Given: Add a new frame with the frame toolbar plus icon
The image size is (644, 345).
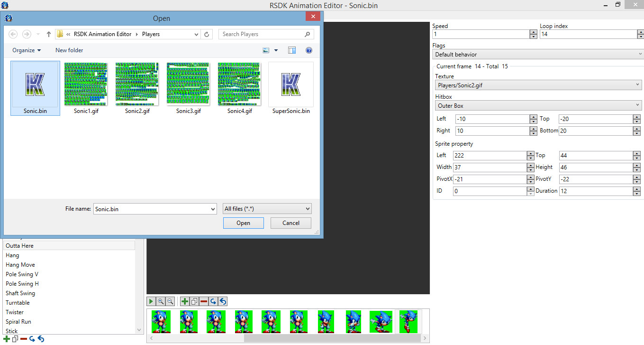Looking at the screenshot, I should (x=185, y=301).
